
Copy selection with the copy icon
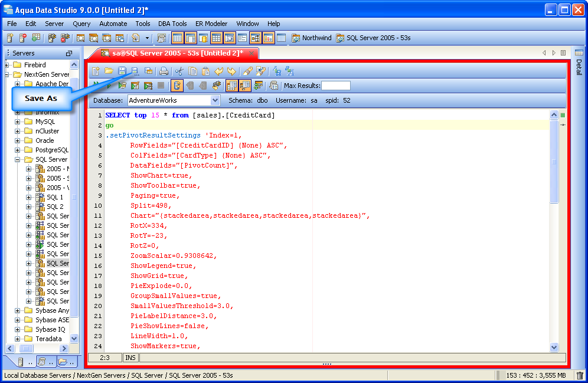pos(192,71)
